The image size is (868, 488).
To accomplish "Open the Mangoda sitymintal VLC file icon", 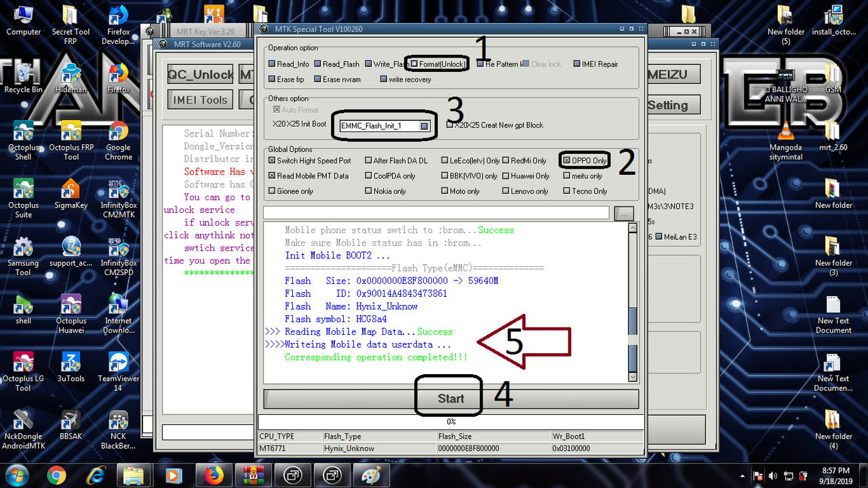I will 786,140.
